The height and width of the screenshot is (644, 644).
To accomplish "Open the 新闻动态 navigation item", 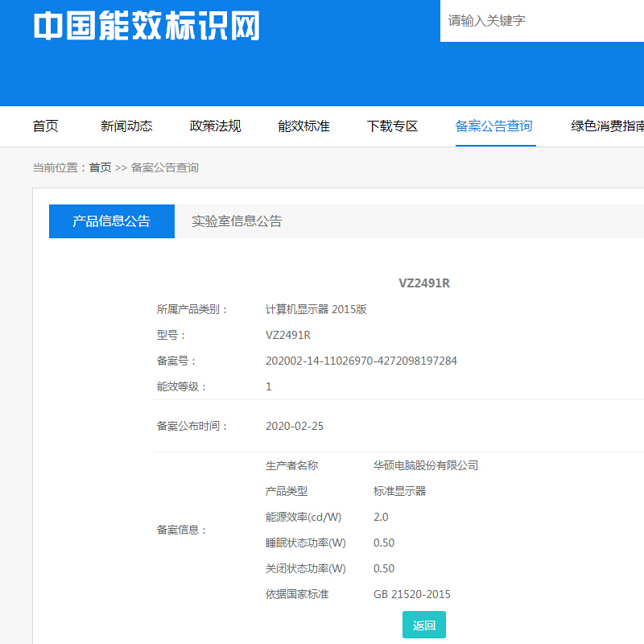I will [x=126, y=126].
